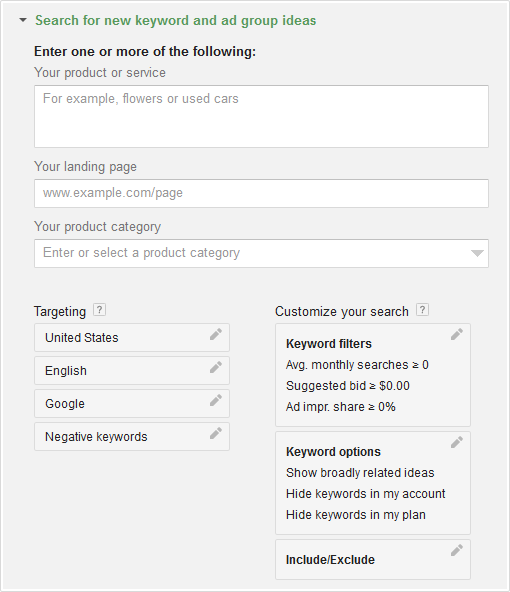Open the product category dropdown arrow
Viewport: 510px width, 592px height.
477,253
